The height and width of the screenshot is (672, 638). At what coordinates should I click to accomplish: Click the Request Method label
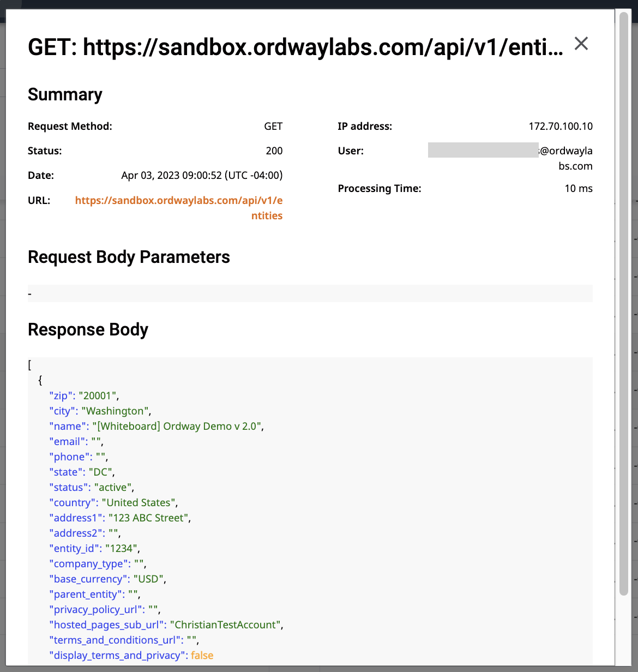click(70, 126)
